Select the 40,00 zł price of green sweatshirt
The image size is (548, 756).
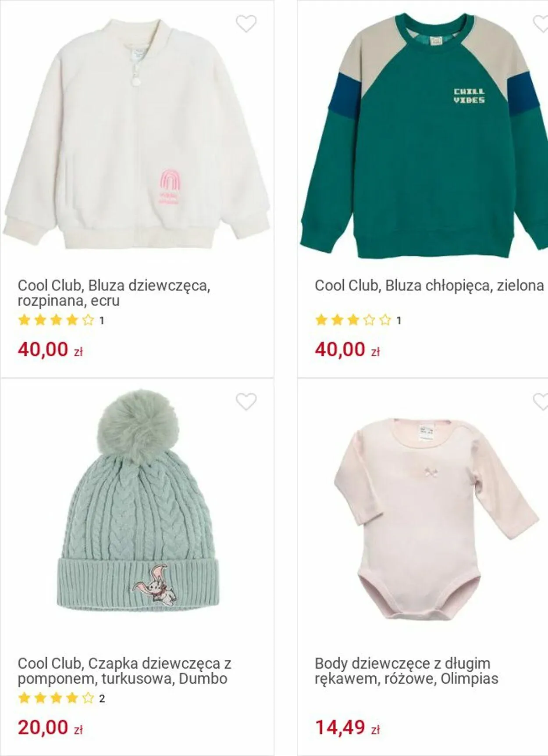(347, 350)
